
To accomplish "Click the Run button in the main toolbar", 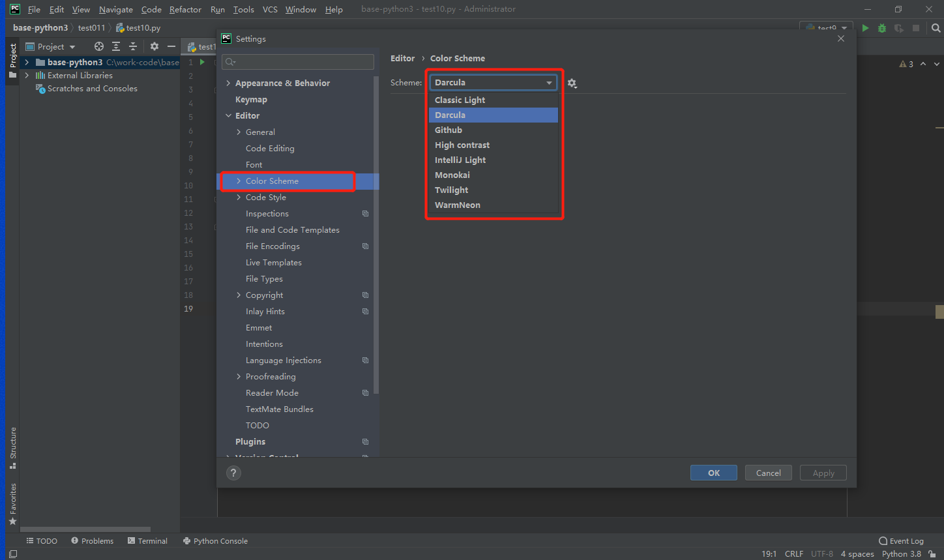I will tap(865, 28).
